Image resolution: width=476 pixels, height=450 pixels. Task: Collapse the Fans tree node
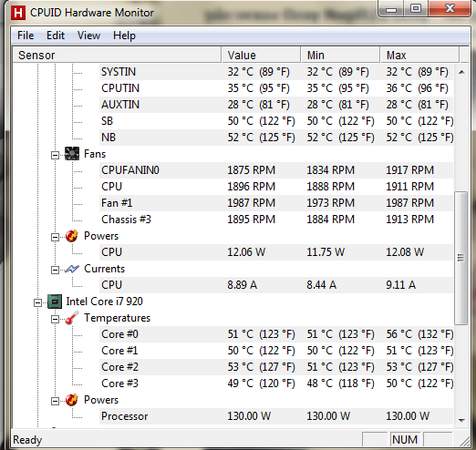pyautogui.click(x=55, y=156)
